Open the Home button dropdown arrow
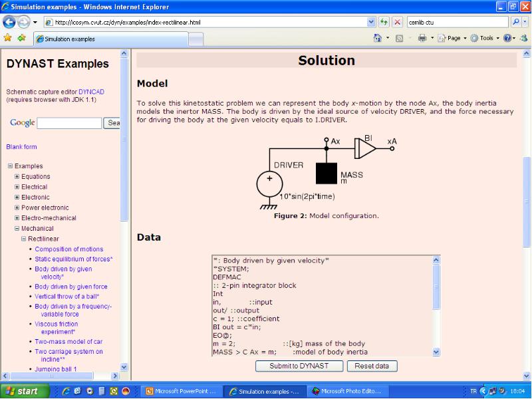The height and width of the screenshot is (399, 532). click(x=388, y=38)
